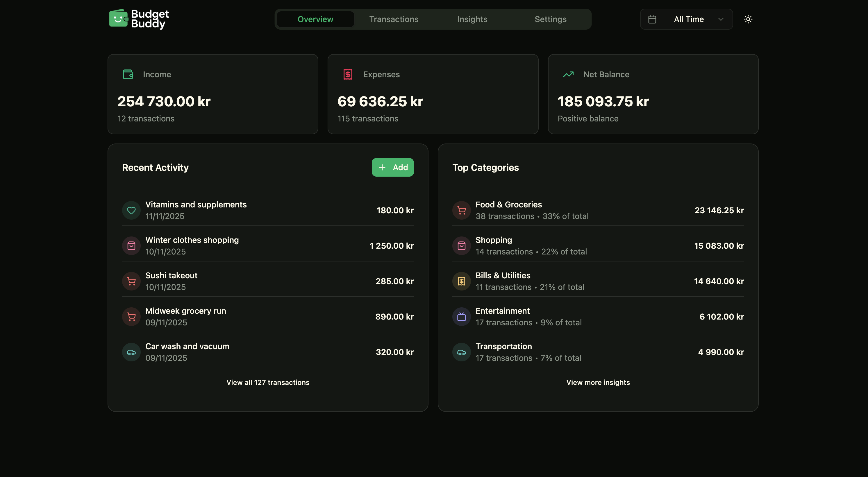This screenshot has width=868, height=477.
Task: Switch to the Transactions tab
Action: tap(394, 19)
